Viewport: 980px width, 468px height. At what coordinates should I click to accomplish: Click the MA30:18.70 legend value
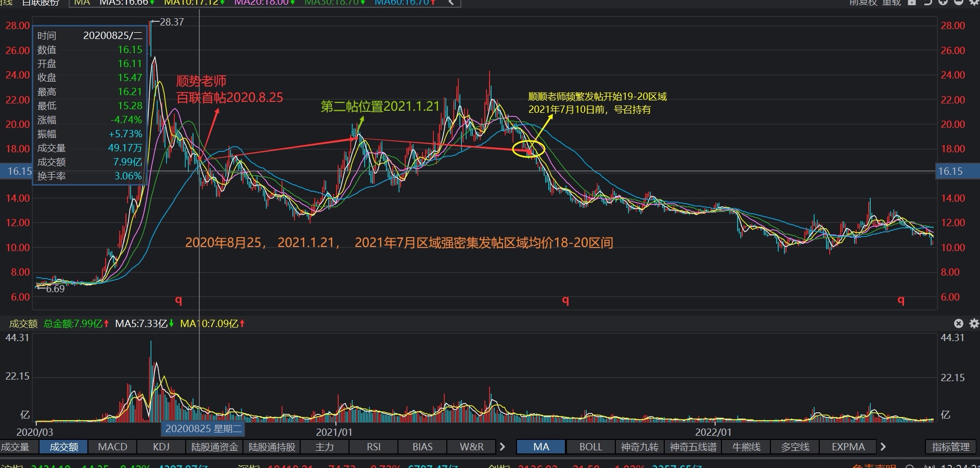[335, 2]
